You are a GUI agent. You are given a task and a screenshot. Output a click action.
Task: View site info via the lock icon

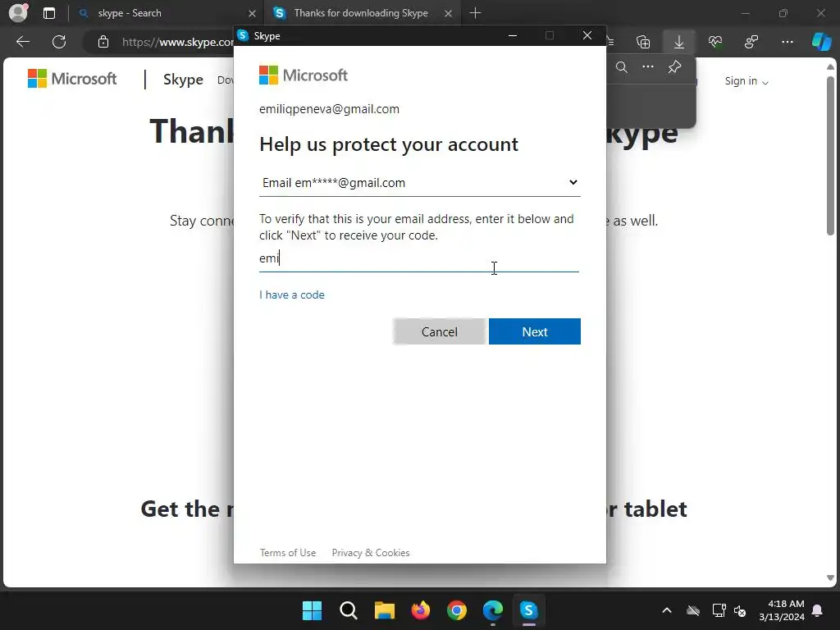click(x=103, y=42)
